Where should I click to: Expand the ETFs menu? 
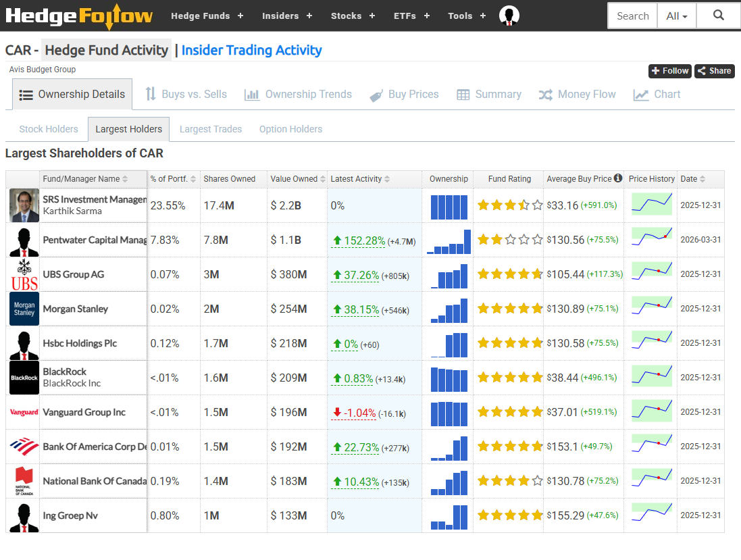(411, 16)
